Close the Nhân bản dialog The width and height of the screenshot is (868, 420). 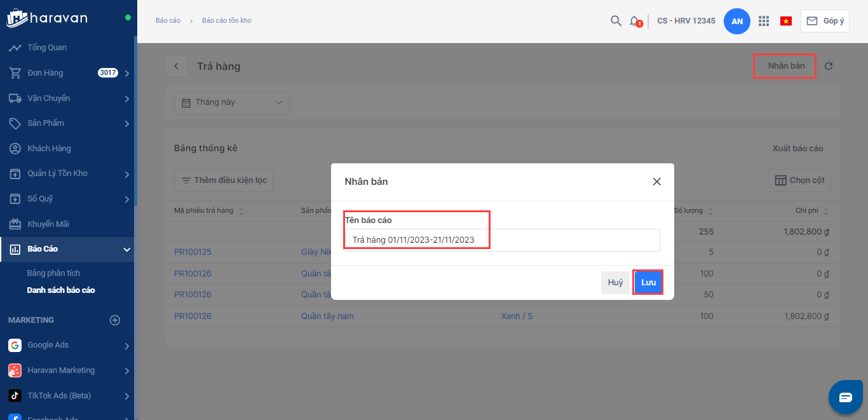tap(656, 182)
